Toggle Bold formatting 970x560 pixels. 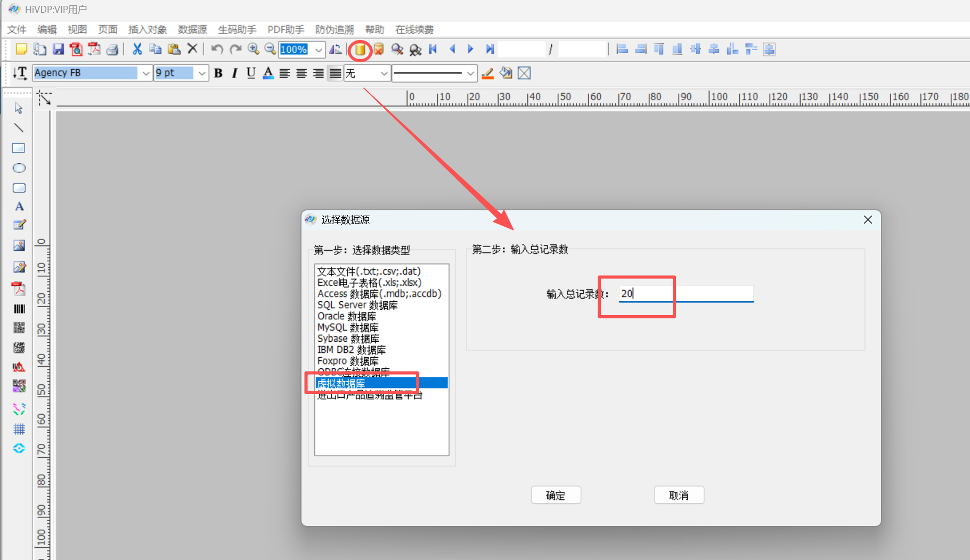(218, 73)
